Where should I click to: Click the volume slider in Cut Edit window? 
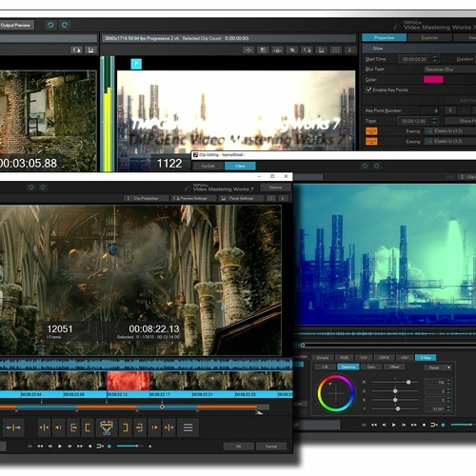(x=130, y=446)
